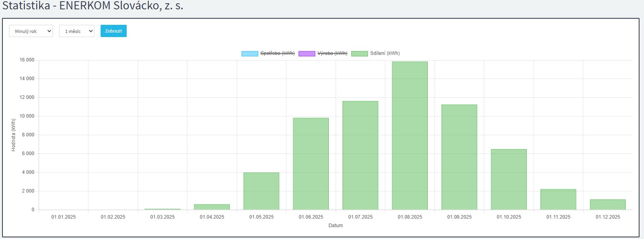The height and width of the screenshot is (239, 644).
Task: Select the November 2025 bar
Action: [558, 200]
